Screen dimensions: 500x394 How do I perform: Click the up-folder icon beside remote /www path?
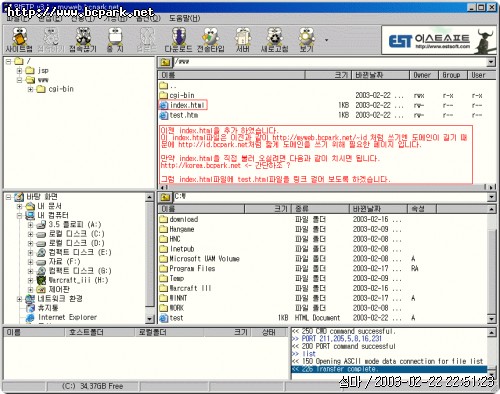coord(165,62)
